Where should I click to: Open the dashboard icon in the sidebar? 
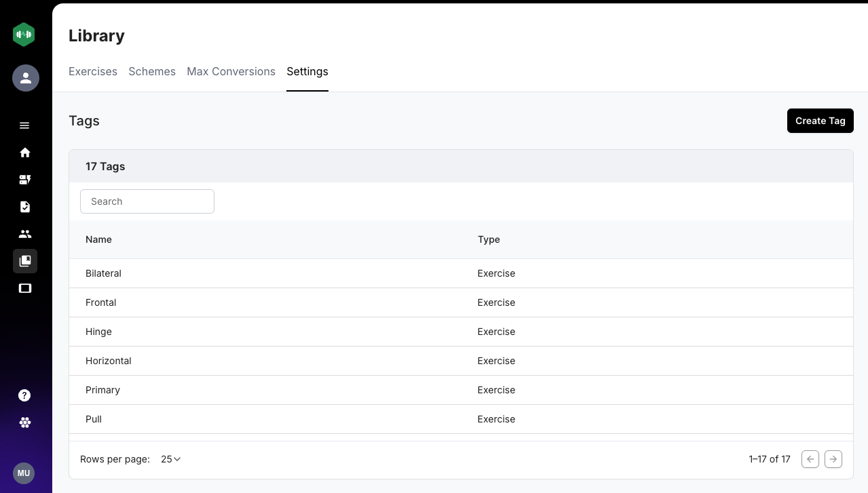tap(25, 180)
